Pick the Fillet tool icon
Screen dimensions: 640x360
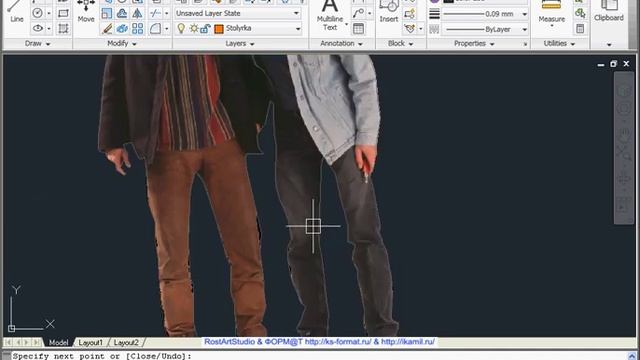pos(155,29)
